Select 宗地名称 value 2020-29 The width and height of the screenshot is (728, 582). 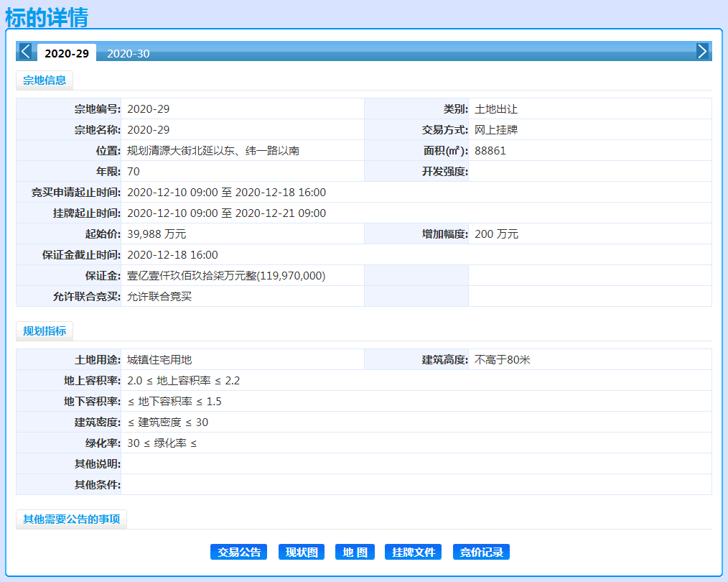[149, 130]
